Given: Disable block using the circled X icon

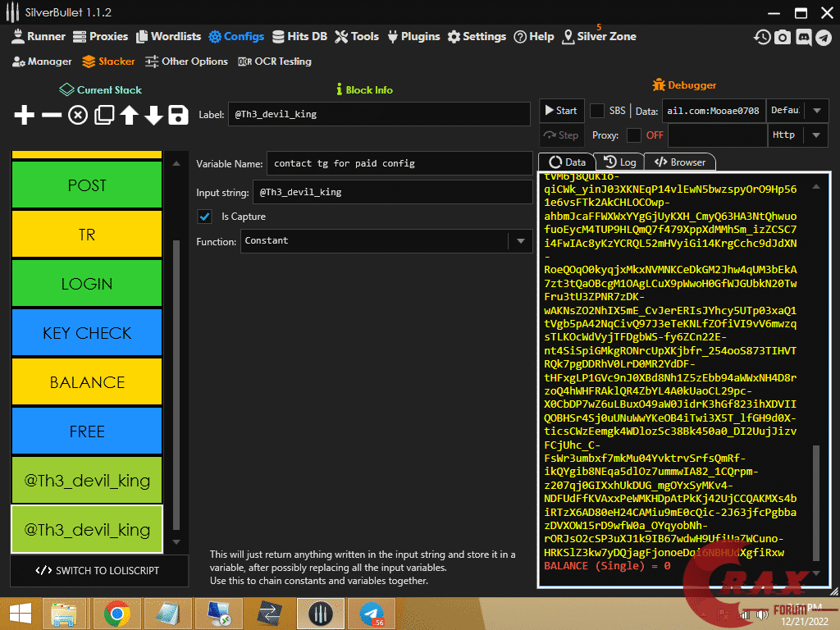Looking at the screenshot, I should coord(78,115).
